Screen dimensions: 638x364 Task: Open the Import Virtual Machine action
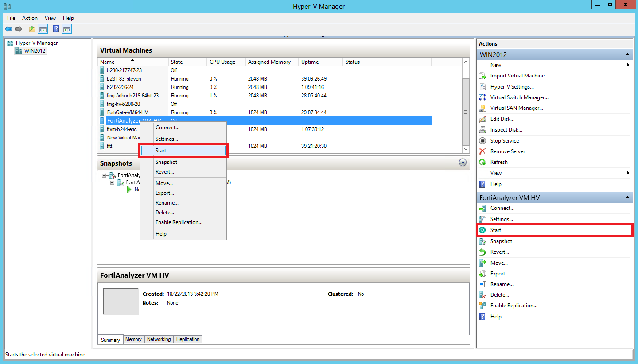click(x=518, y=75)
